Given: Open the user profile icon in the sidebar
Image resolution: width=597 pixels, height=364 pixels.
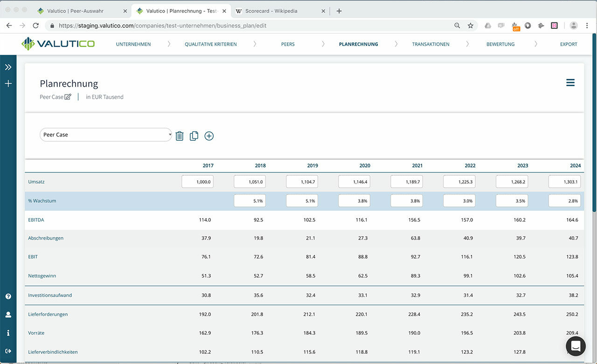Looking at the screenshot, I should point(8,315).
